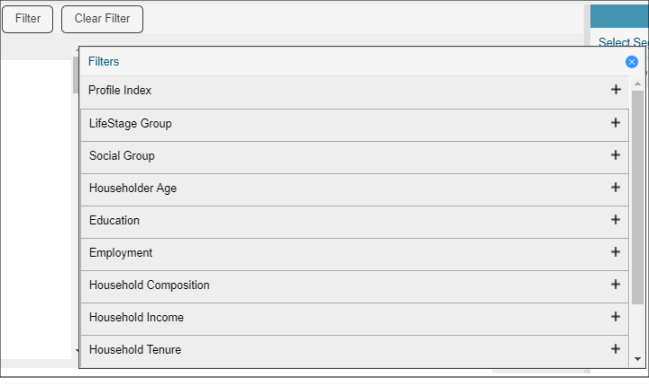This screenshot has width=649, height=386.
Task: Select the Education filter label
Action: click(114, 220)
